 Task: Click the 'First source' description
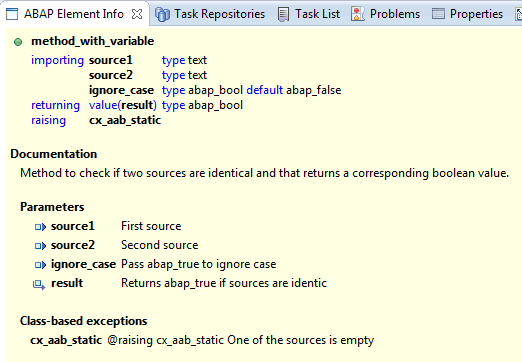click(x=151, y=226)
